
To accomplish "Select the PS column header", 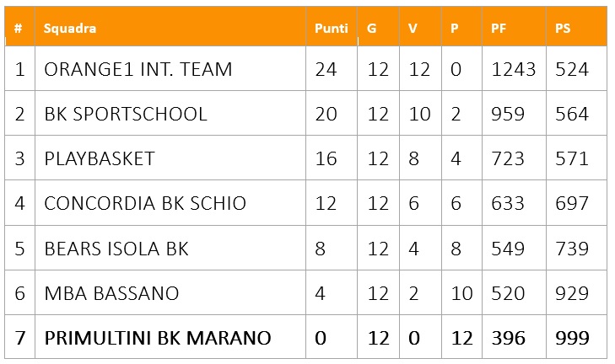I will [563, 28].
